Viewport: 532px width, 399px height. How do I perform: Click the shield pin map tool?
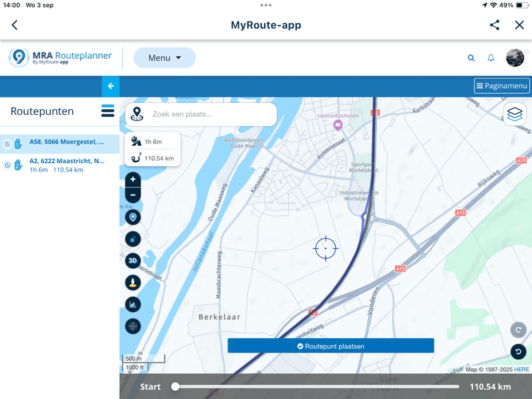tap(133, 217)
